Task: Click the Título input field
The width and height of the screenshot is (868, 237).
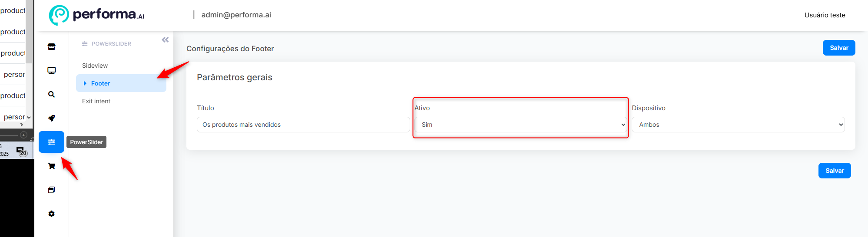Action: point(303,125)
